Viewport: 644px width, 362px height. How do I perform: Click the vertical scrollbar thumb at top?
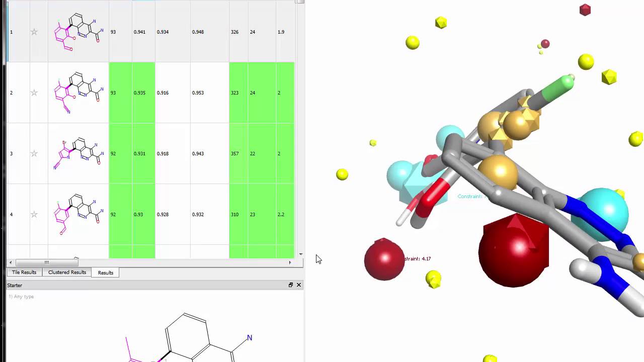click(300, 2)
